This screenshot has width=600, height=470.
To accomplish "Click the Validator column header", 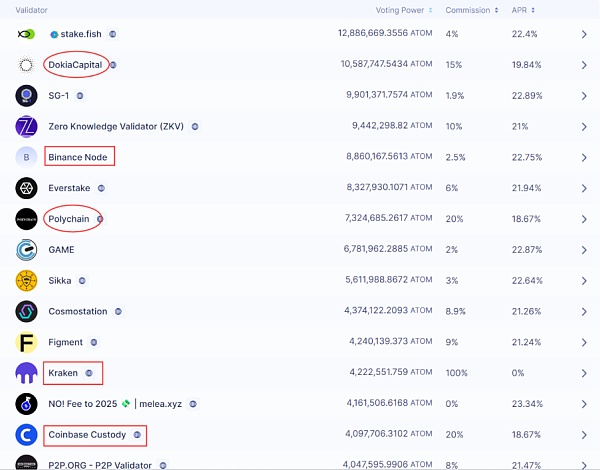I will pyautogui.click(x=32, y=10).
